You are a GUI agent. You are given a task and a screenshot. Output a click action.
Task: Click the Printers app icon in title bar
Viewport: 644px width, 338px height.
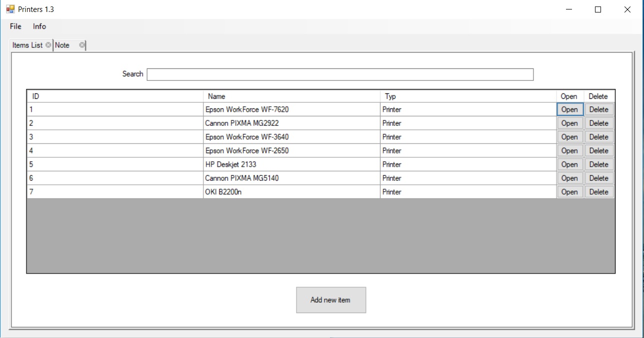point(10,9)
